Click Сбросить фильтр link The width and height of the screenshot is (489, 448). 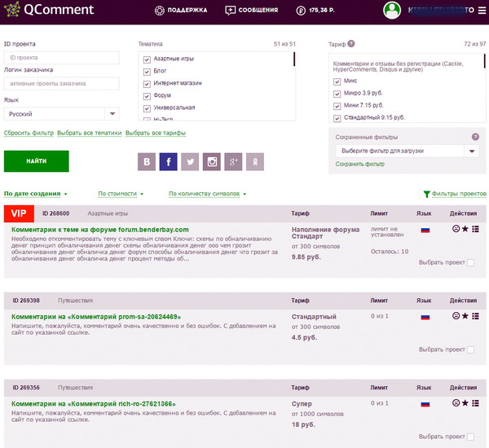point(29,133)
